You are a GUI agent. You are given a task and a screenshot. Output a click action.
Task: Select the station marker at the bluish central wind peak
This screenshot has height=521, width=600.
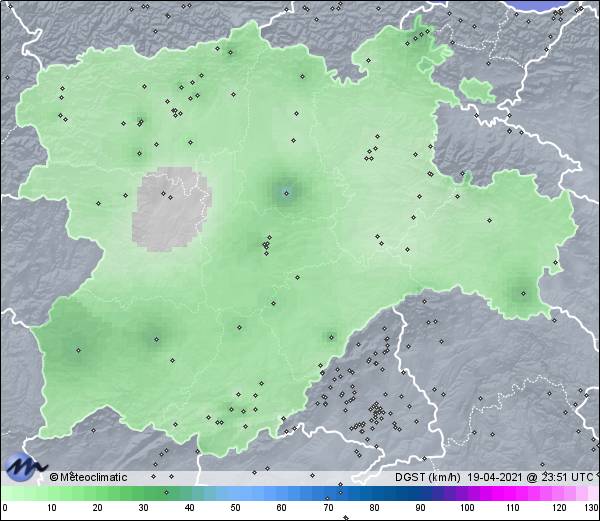[287, 194]
